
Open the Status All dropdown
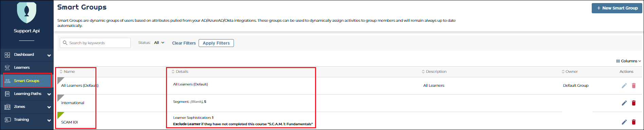point(159,43)
